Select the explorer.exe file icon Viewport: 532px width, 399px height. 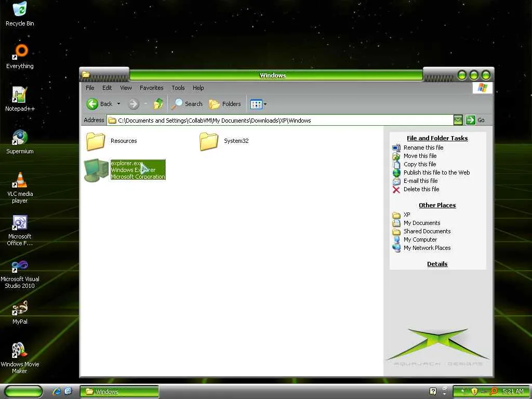pos(96,170)
